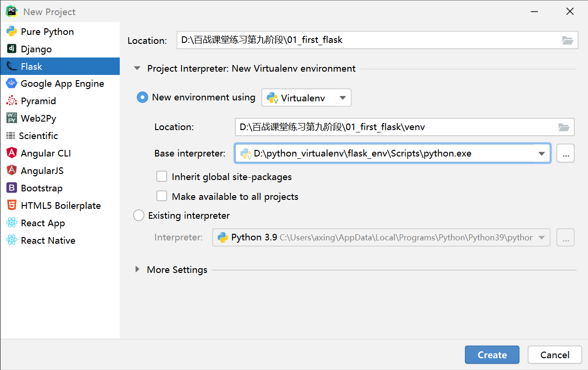Click AngularJS label text

[x=42, y=171]
